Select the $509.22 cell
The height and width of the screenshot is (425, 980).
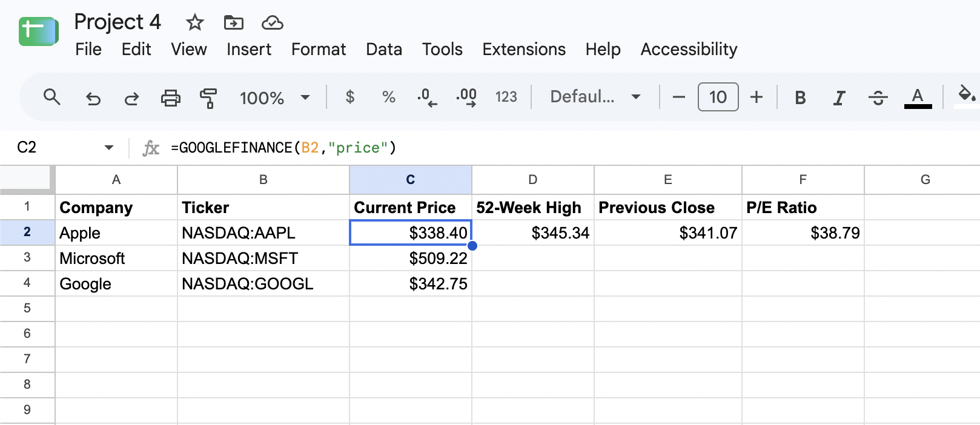click(x=411, y=258)
